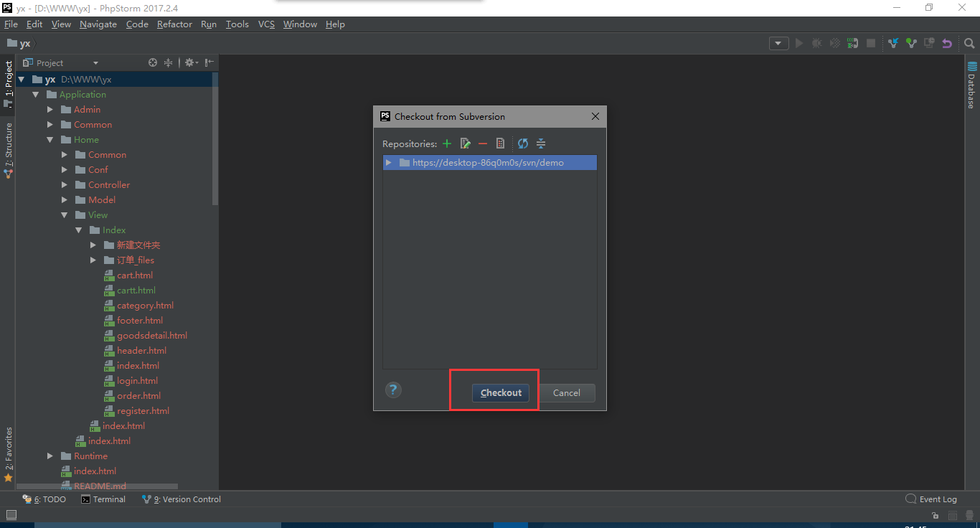Image resolution: width=980 pixels, height=528 pixels.
Task: Click the purple Revert arrow icon
Action: (x=947, y=43)
